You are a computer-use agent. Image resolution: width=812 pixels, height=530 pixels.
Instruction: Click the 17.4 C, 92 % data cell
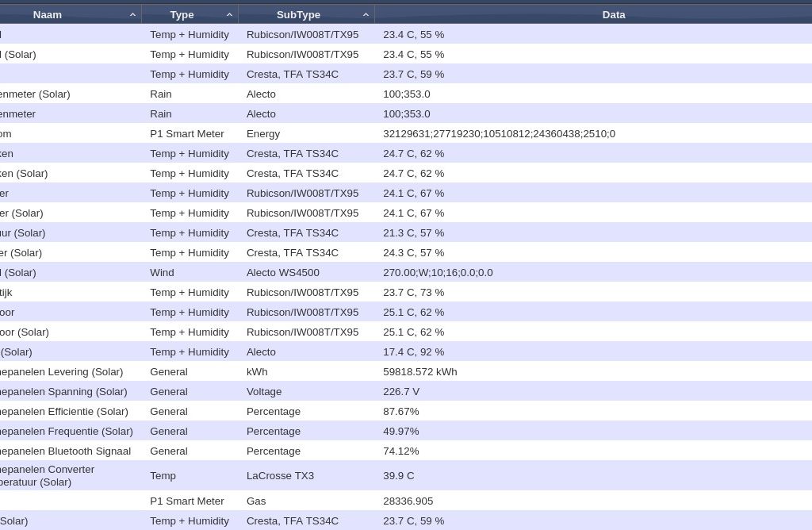(413, 351)
